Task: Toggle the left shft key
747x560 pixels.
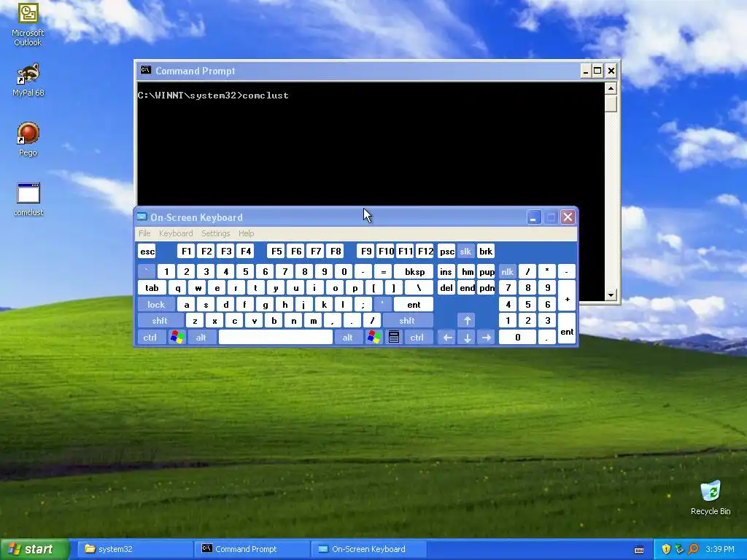Action: (x=160, y=321)
